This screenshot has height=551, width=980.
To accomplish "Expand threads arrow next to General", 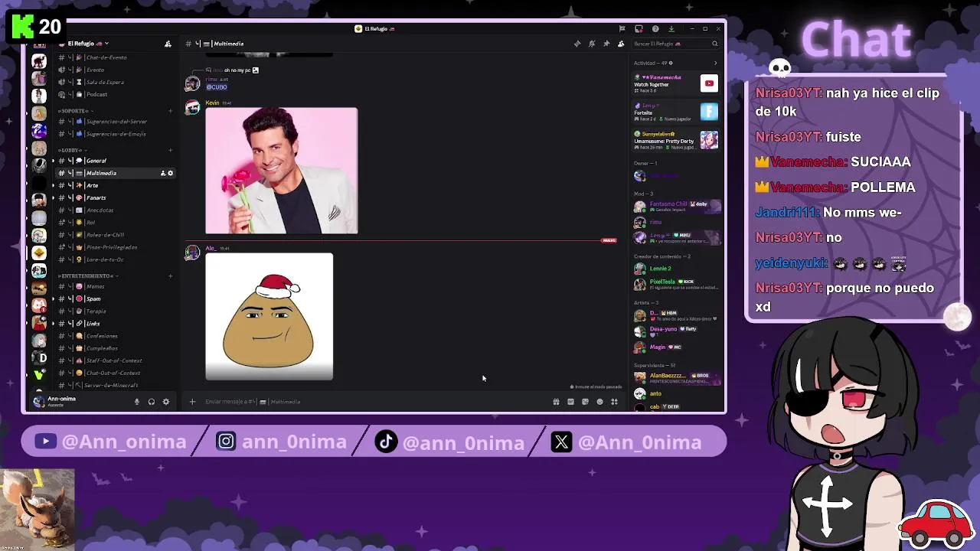I will 54,161.
